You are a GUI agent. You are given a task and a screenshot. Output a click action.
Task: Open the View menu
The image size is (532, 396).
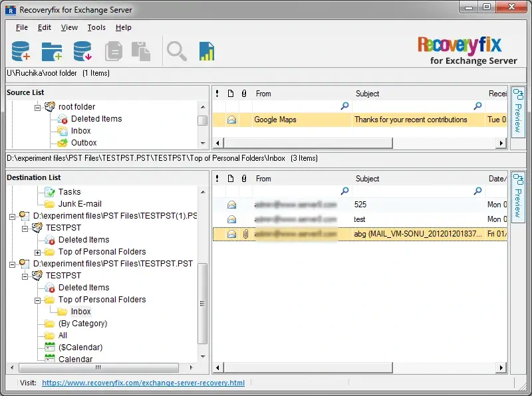click(69, 27)
